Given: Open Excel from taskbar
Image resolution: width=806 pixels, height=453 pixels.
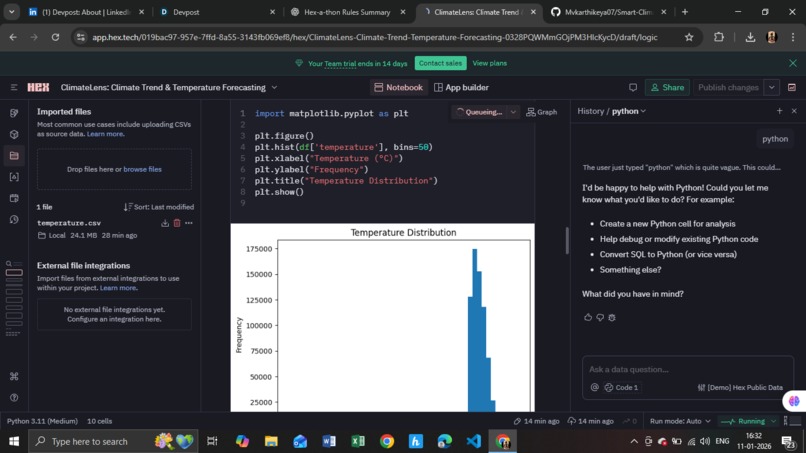Looking at the screenshot, I should tap(358, 441).
